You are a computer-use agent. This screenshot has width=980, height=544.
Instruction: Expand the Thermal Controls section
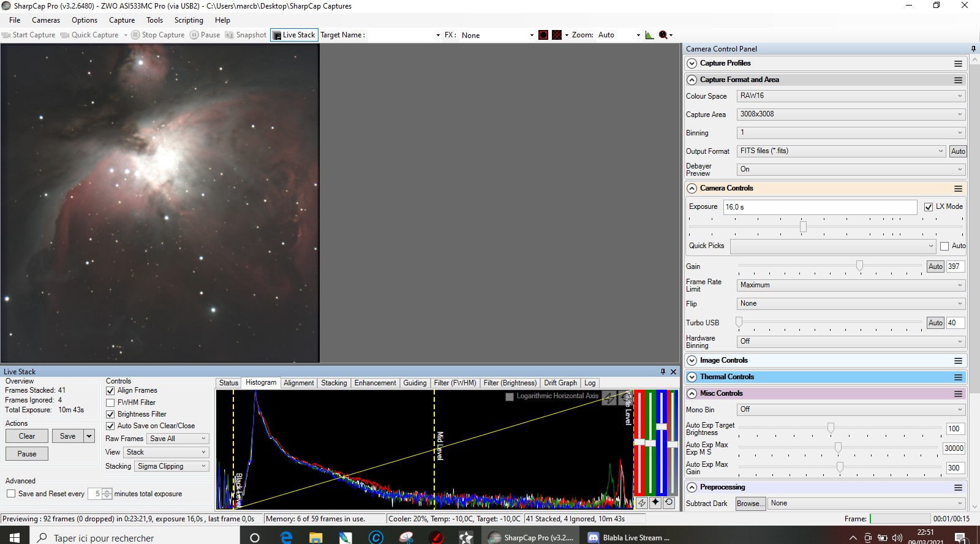coord(692,377)
